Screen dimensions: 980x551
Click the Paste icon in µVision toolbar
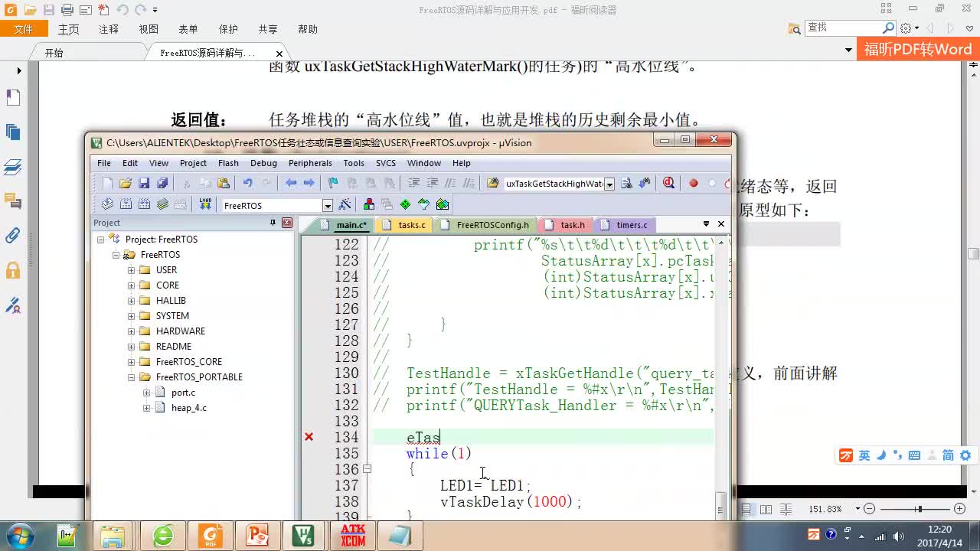(x=224, y=183)
